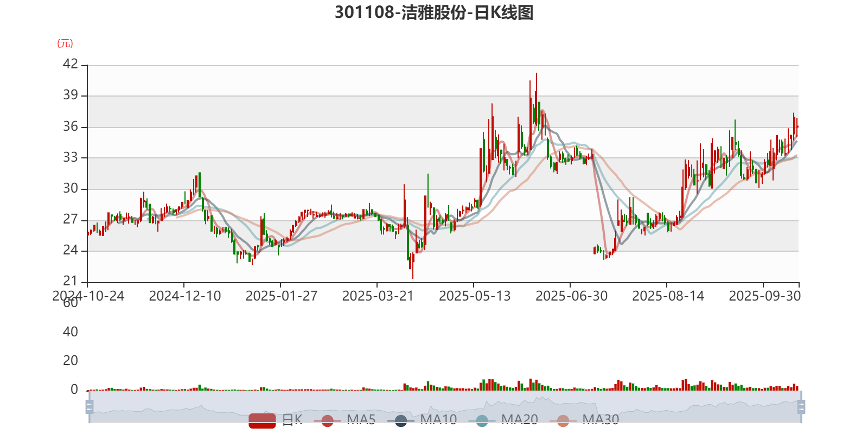
Task: Click the data zoom range preview bar
Action: click(445, 407)
